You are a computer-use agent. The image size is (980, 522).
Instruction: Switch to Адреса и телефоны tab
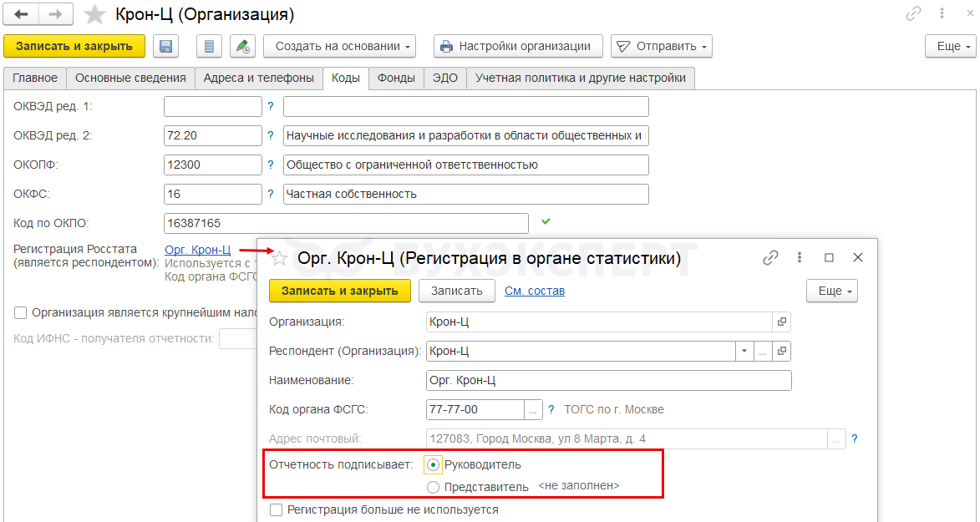259,79
